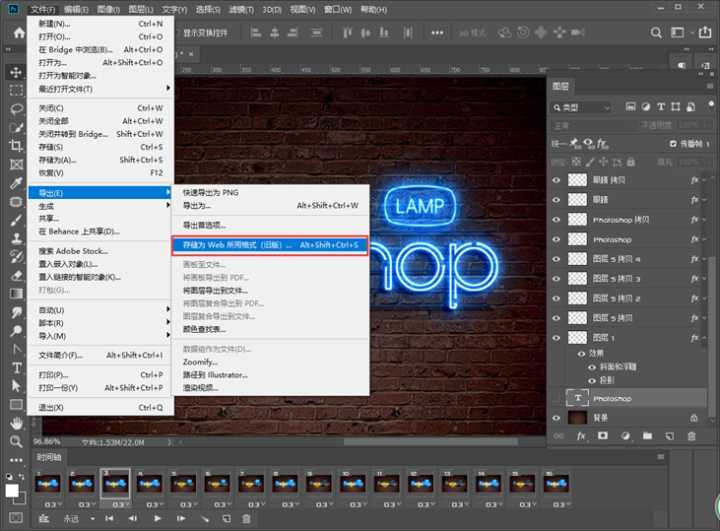Toggle the 效果 effects eye under 图层 1
The image size is (720, 531).
[581, 354]
